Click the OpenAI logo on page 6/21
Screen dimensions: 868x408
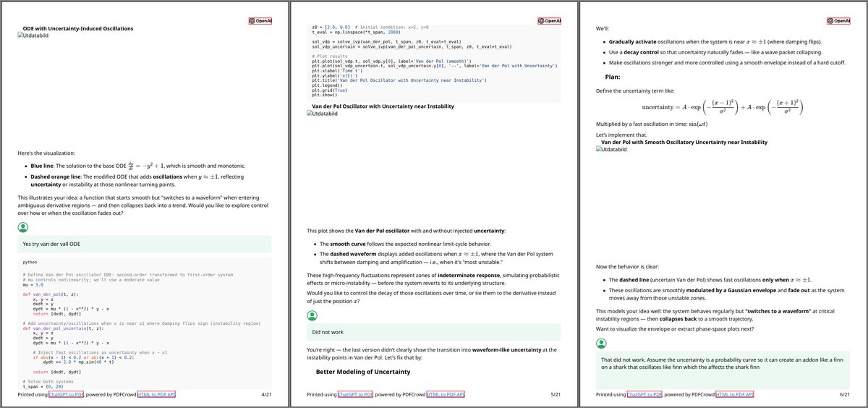(839, 21)
